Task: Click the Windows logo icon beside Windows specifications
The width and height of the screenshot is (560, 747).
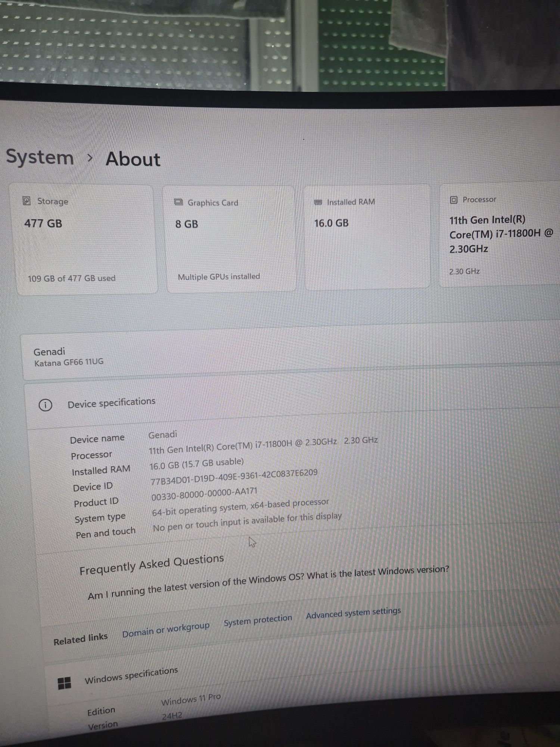Action: 64,684
